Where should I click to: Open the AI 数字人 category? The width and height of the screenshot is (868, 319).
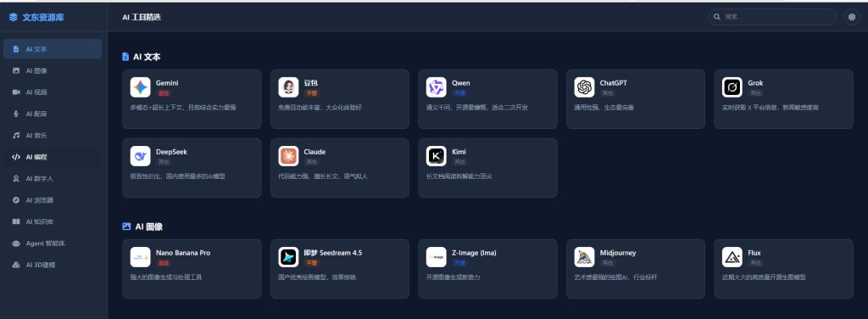coord(53,178)
